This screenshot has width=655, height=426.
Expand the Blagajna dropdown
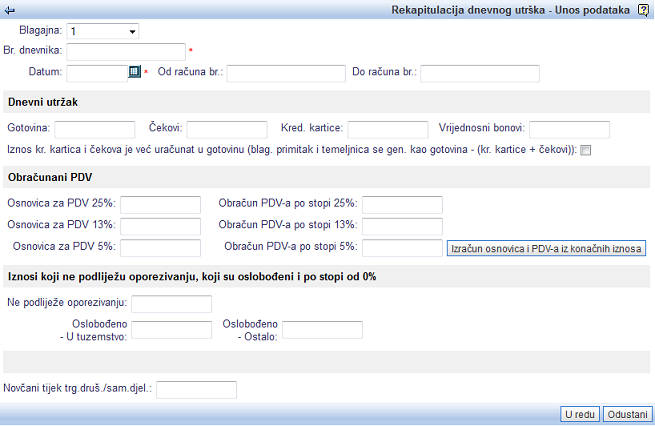pyautogui.click(x=132, y=31)
